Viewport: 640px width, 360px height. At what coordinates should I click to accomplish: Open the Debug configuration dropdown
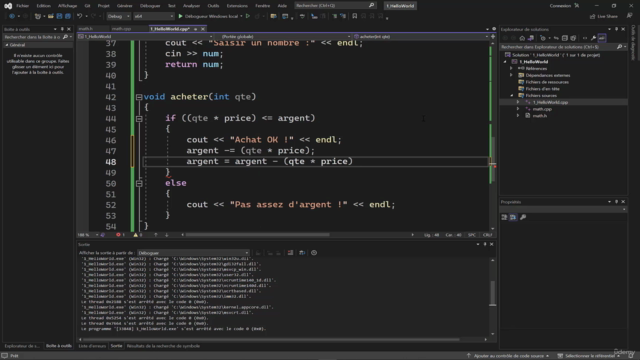click(118, 16)
